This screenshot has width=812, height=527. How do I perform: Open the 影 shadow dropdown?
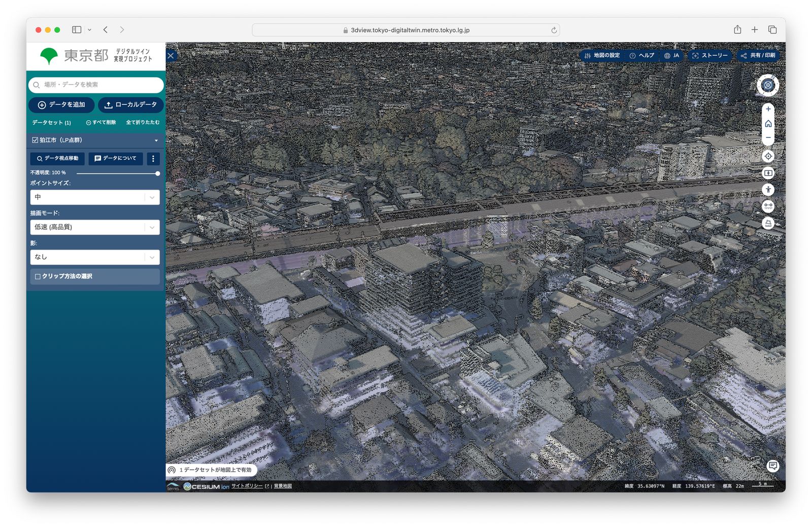click(x=95, y=257)
